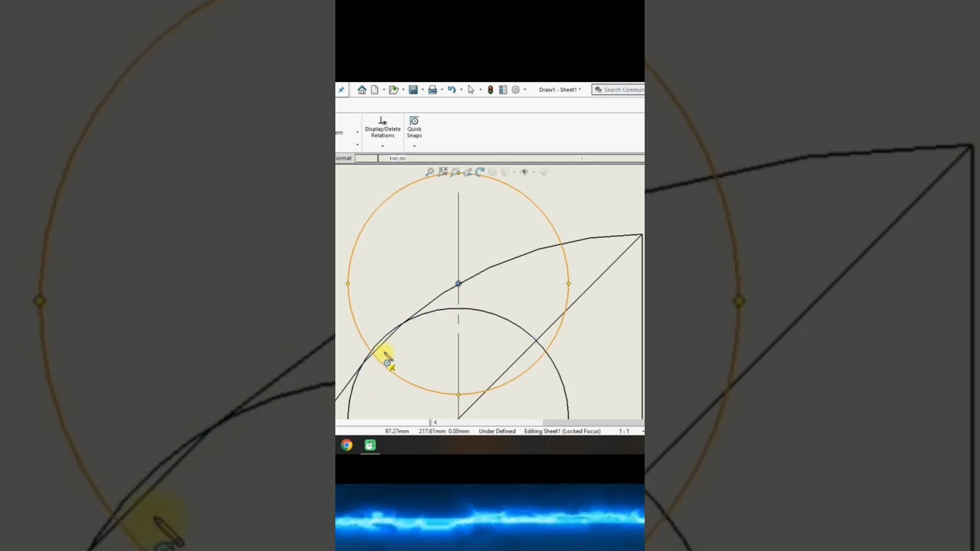
Task: Click the right quadrant point of the orange circle
Action: coord(568,284)
